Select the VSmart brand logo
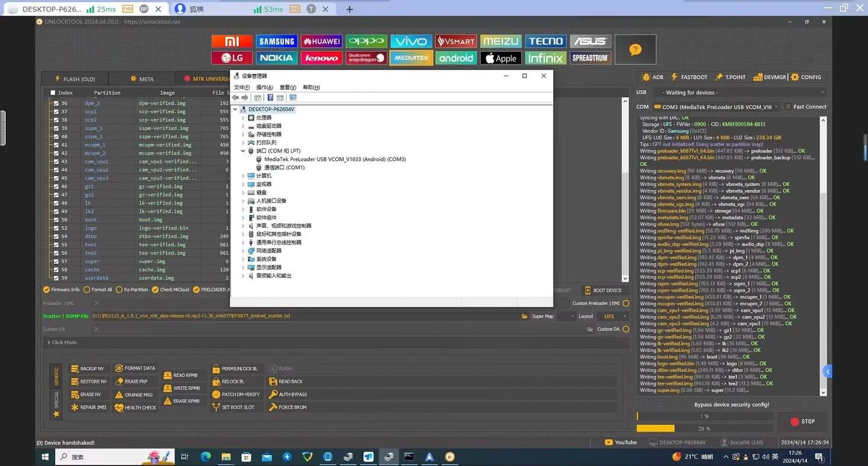This screenshot has height=466, width=868. click(456, 41)
